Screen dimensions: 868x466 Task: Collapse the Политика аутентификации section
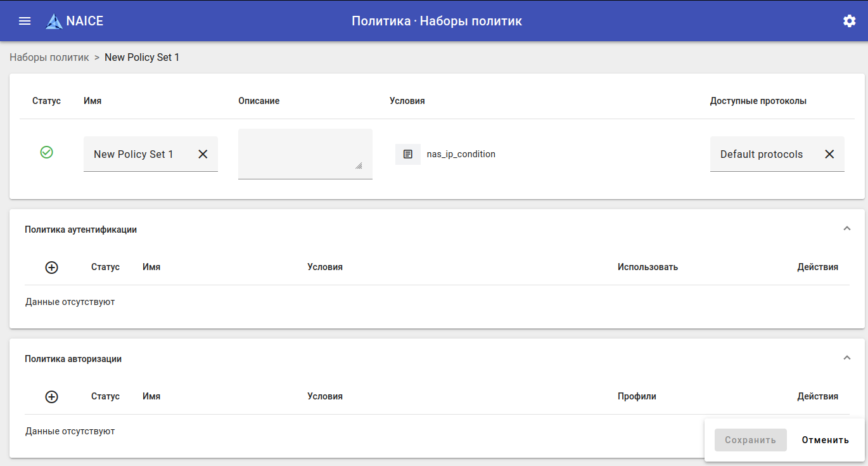[847, 228]
